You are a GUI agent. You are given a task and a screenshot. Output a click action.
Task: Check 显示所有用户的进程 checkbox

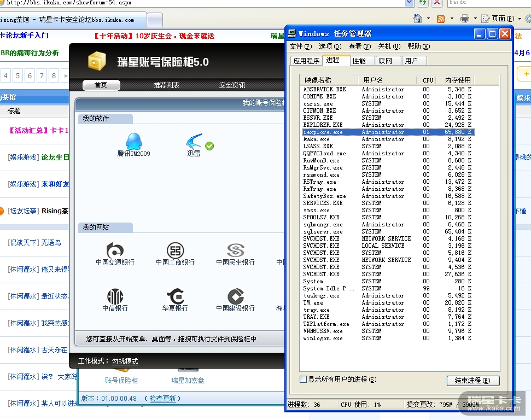pos(304,380)
